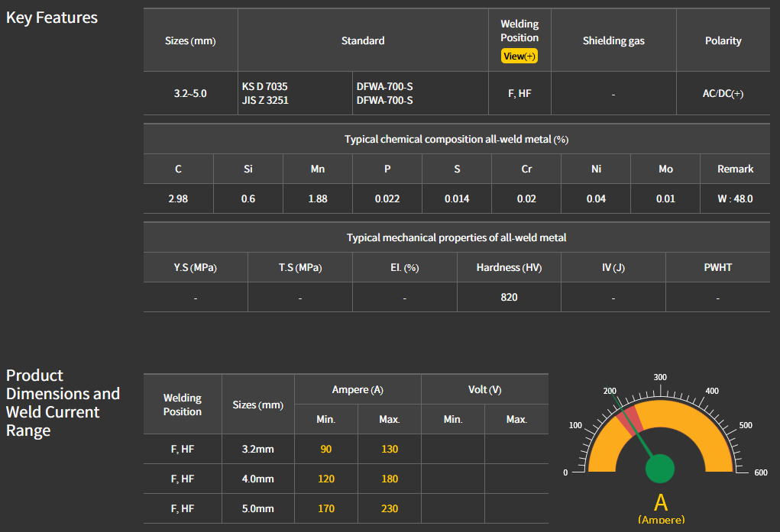Click the Hardness (HV) column header
Viewport: 780px width, 532px height.
509,268
